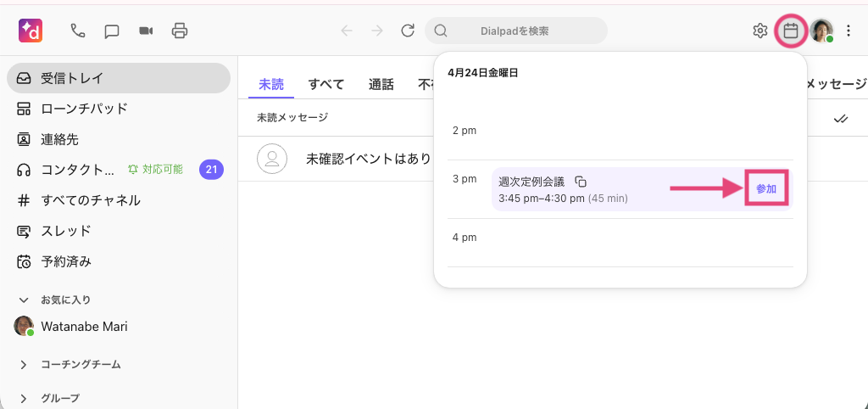Click the 3 pm time slot label
This screenshot has height=409, width=868.
(465, 180)
